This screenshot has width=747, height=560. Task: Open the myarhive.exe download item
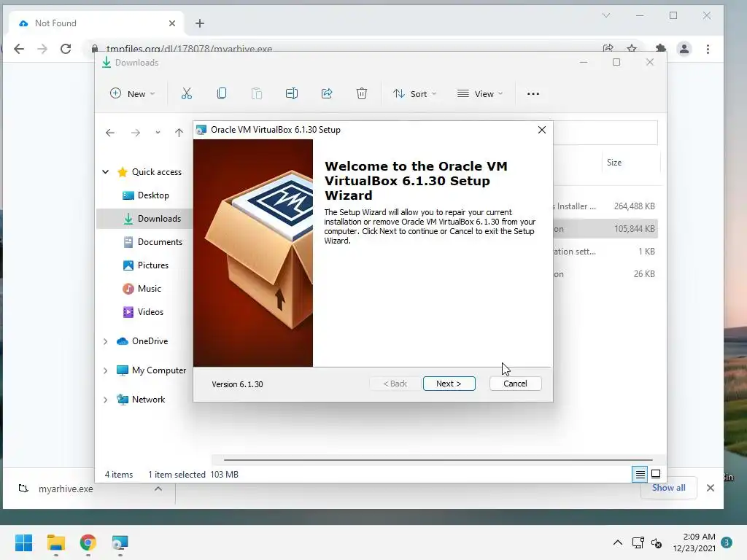tap(66, 489)
